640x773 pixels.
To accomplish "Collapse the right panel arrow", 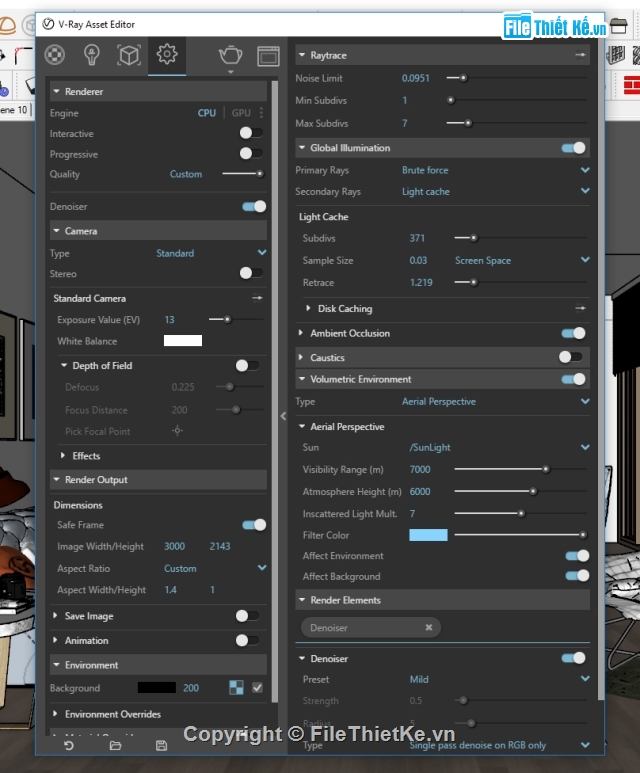I will pyautogui.click(x=283, y=416).
